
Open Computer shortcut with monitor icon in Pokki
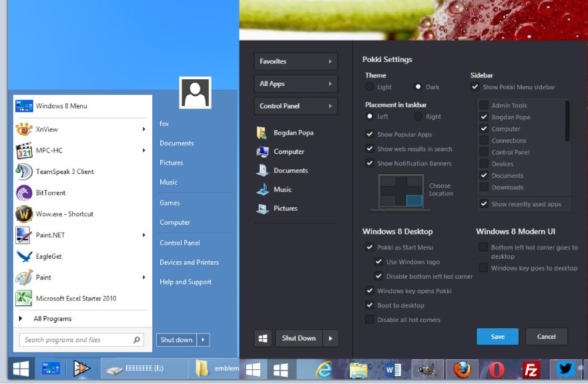280,152
